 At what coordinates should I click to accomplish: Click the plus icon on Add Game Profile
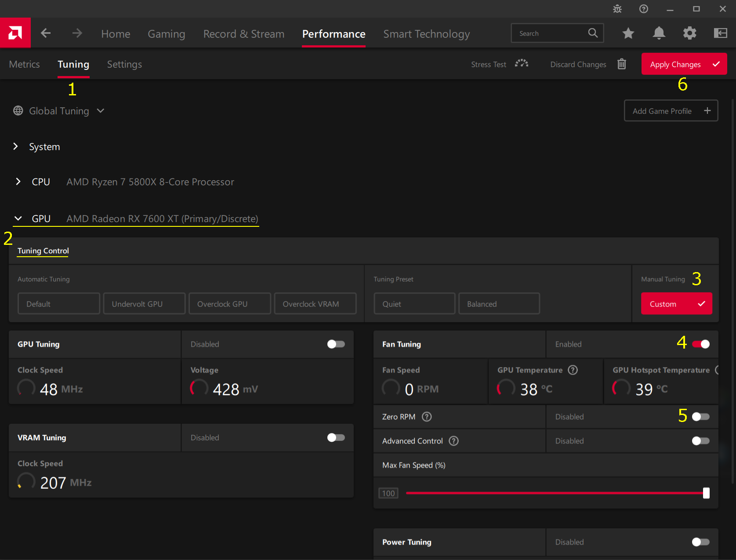click(707, 111)
